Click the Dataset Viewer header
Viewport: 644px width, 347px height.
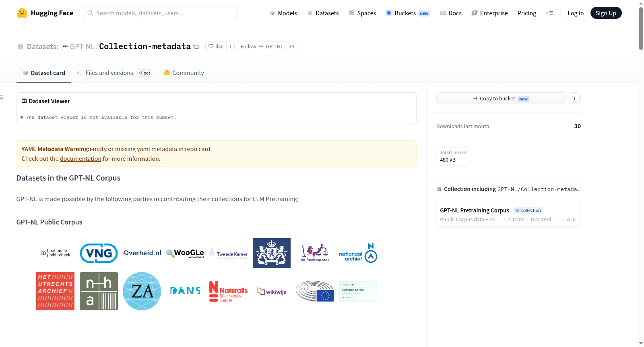(x=46, y=101)
